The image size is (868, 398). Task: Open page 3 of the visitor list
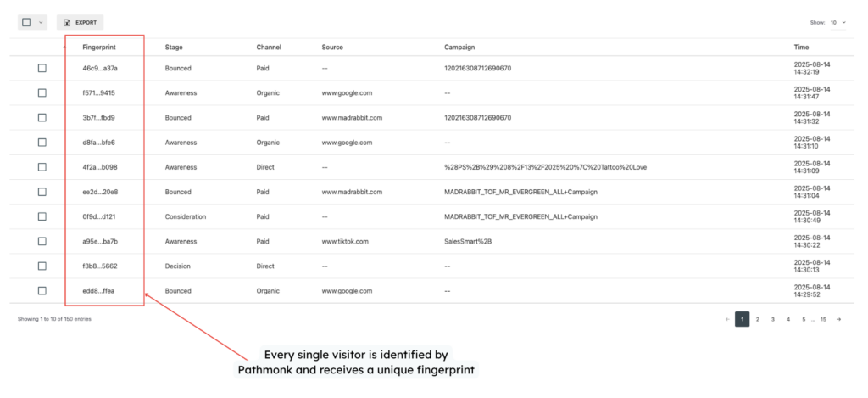pyautogui.click(x=772, y=319)
